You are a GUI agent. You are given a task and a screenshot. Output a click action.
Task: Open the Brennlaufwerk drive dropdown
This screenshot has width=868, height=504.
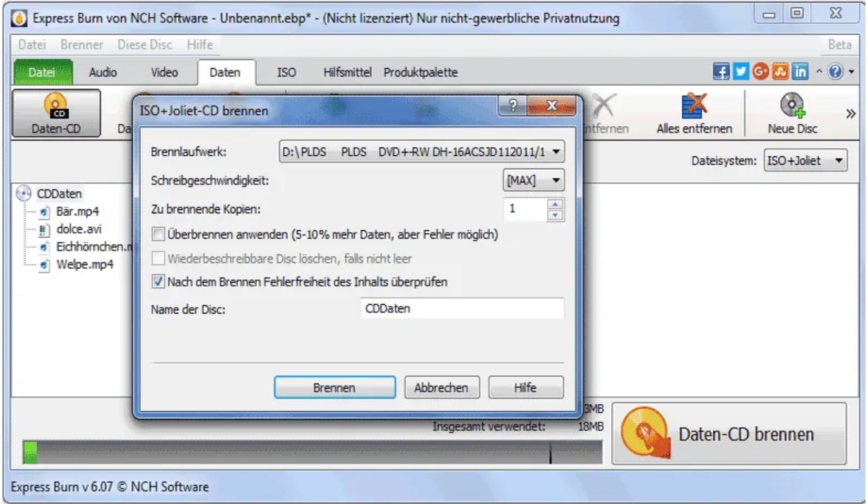click(422, 153)
